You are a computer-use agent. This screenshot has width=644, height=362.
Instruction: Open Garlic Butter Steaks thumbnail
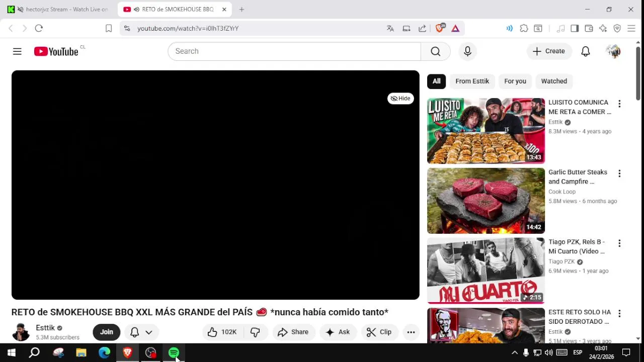(486, 201)
